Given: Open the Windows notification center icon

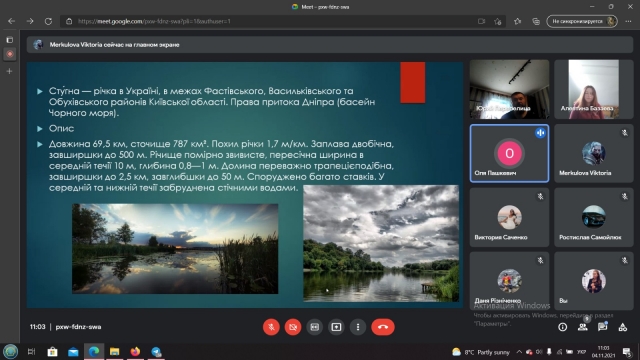Looking at the screenshot, I should click(627, 352).
